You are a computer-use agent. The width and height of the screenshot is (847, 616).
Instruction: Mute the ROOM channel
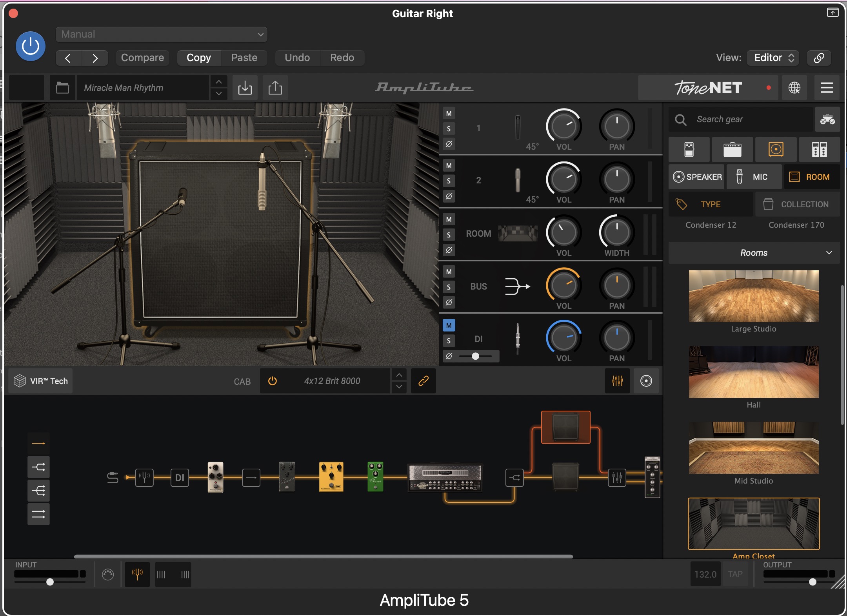click(x=449, y=219)
